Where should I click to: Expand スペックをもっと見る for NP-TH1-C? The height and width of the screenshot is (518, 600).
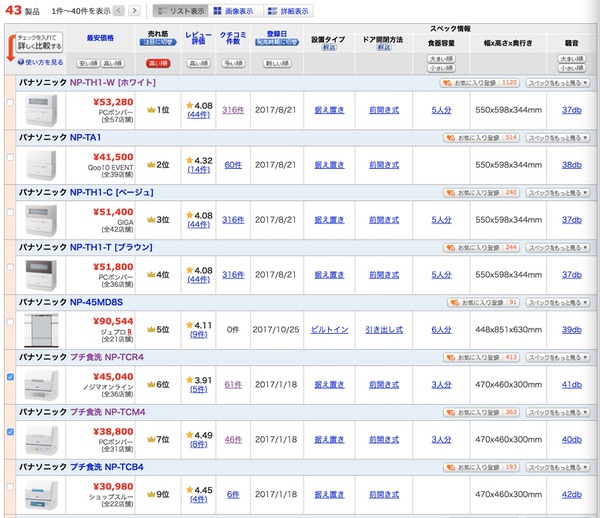[x=558, y=192]
